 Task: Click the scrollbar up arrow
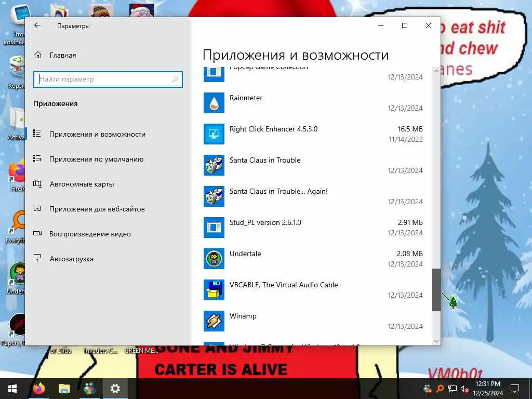(x=436, y=71)
